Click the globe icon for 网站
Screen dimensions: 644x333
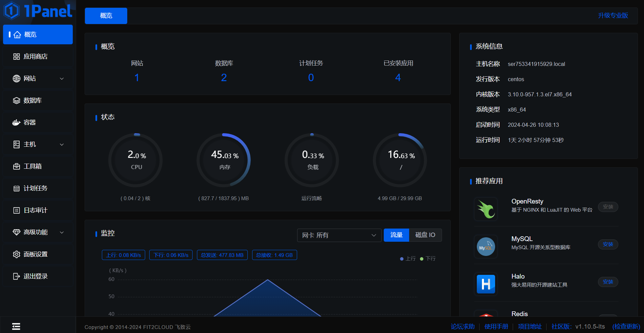tap(16, 78)
